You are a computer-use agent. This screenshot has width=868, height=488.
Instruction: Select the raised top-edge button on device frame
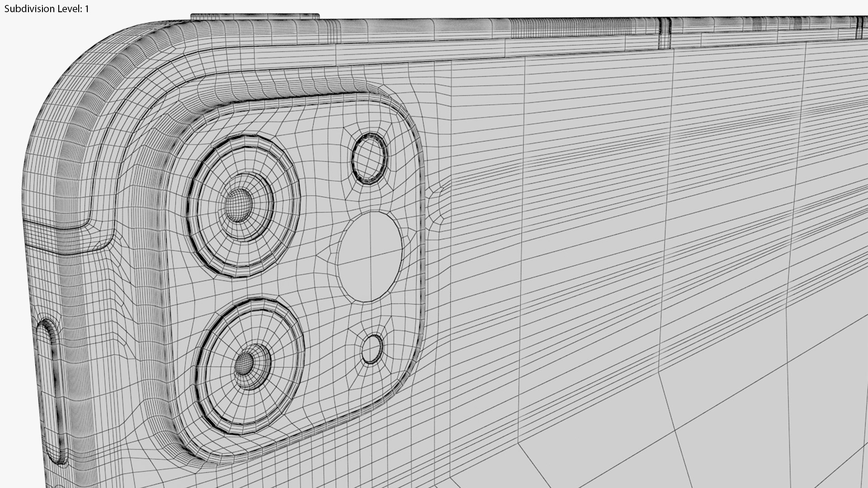(255, 17)
